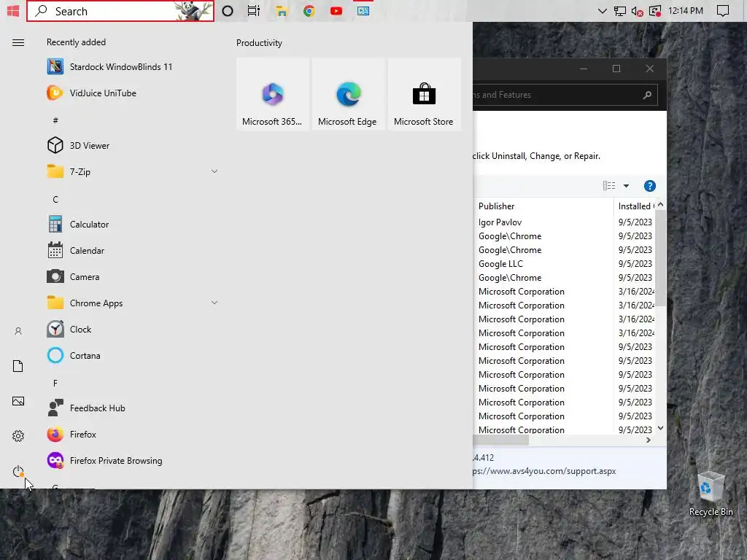Click the Recently added heading

[76, 42]
